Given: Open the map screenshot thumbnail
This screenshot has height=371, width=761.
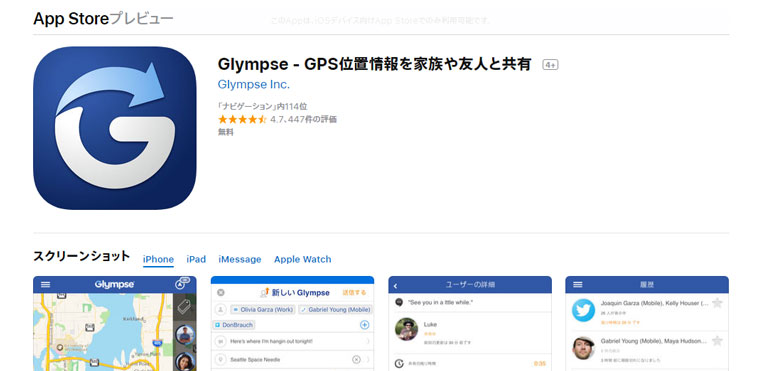Looking at the screenshot, I should pos(115,323).
